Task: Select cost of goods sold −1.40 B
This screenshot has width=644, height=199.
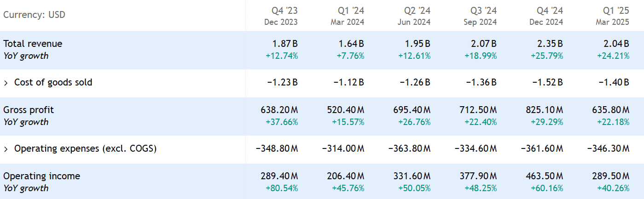Action: tap(614, 83)
